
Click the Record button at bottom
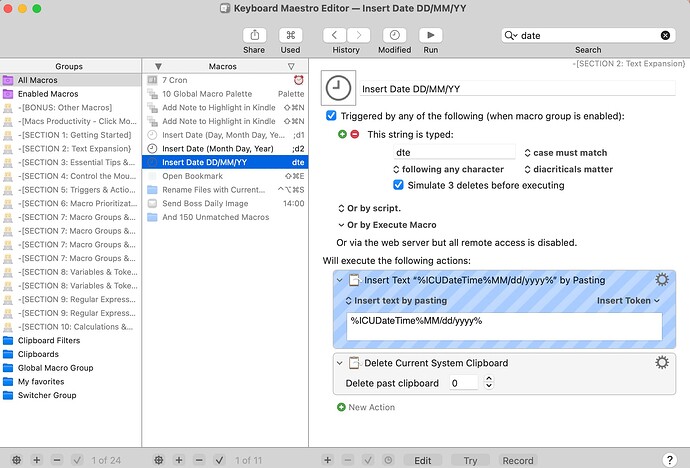pyautogui.click(x=517, y=460)
